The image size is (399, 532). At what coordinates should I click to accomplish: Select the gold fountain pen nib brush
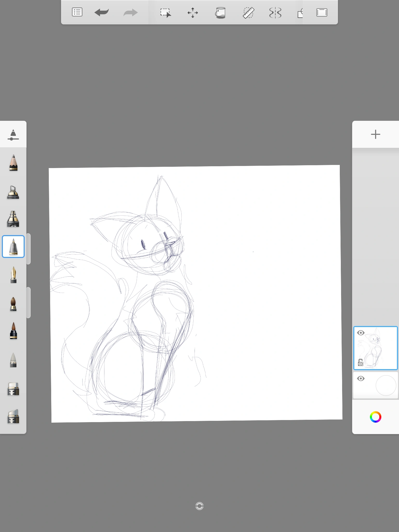[13, 275]
